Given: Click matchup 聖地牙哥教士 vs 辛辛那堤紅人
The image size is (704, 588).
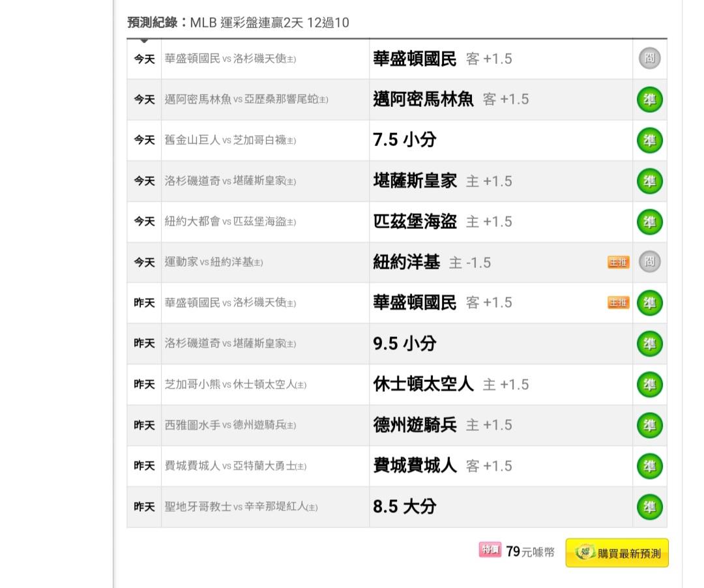Looking at the screenshot, I should coord(241,507).
